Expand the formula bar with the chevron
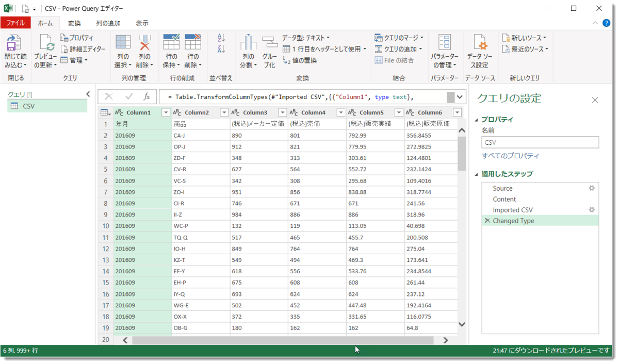The width and height of the screenshot is (619, 364). click(x=460, y=96)
